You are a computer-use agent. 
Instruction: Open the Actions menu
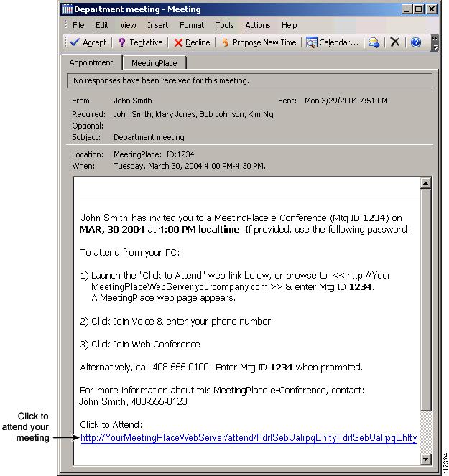point(258,26)
